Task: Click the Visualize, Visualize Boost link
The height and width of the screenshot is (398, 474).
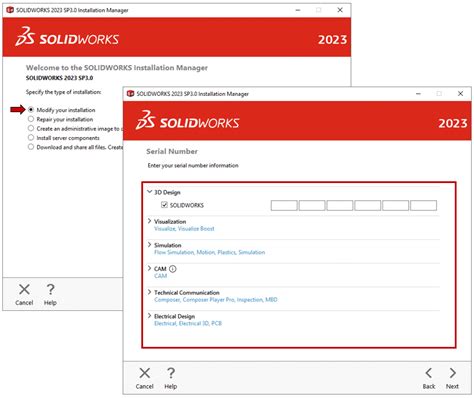Action: 184,229
